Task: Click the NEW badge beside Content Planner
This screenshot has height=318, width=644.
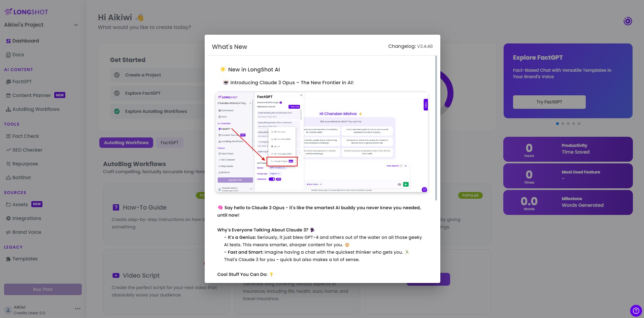Action: [x=60, y=95]
